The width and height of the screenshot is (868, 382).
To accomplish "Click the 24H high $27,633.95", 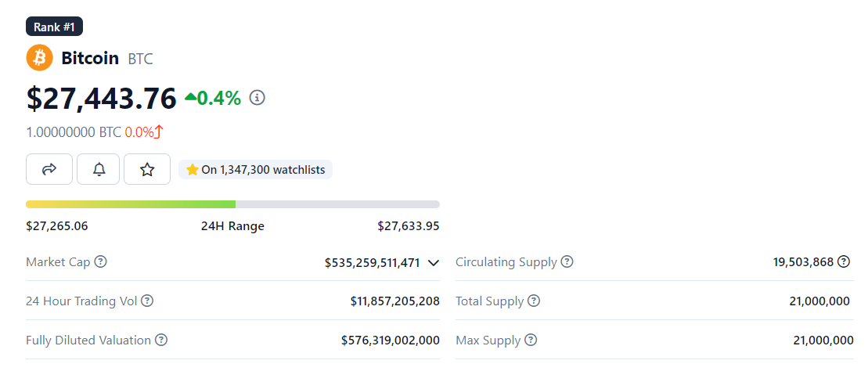I will [x=409, y=226].
